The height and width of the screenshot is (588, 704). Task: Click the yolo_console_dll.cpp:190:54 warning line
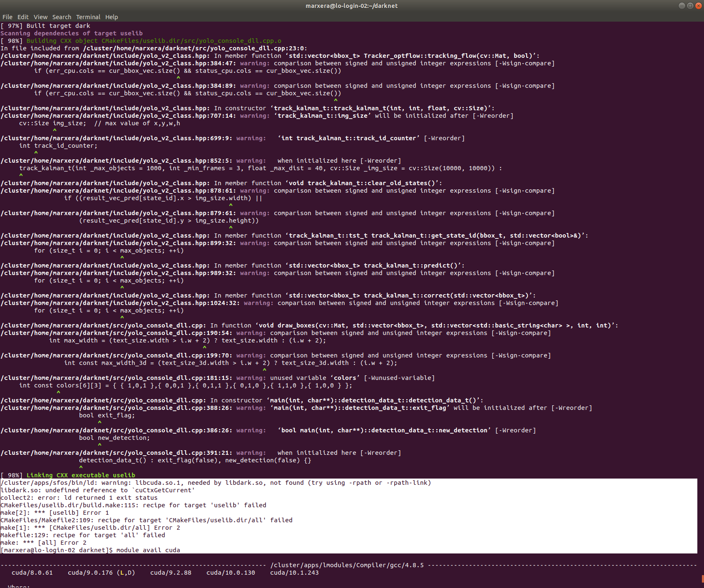tap(276, 333)
